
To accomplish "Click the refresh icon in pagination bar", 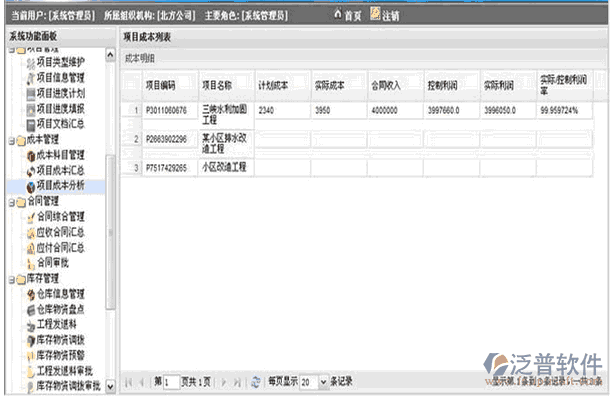I will (x=256, y=382).
